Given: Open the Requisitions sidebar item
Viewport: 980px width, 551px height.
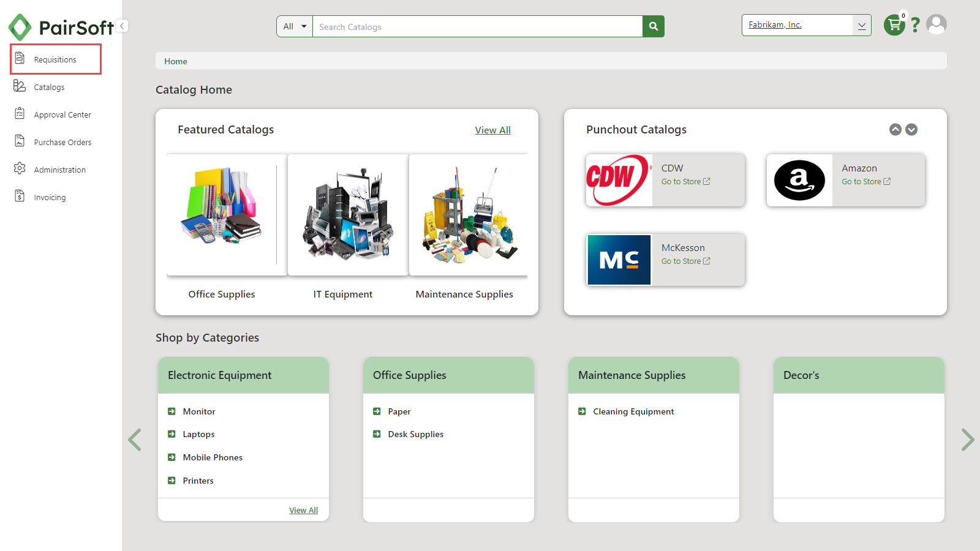Looking at the screenshot, I should pos(56,59).
